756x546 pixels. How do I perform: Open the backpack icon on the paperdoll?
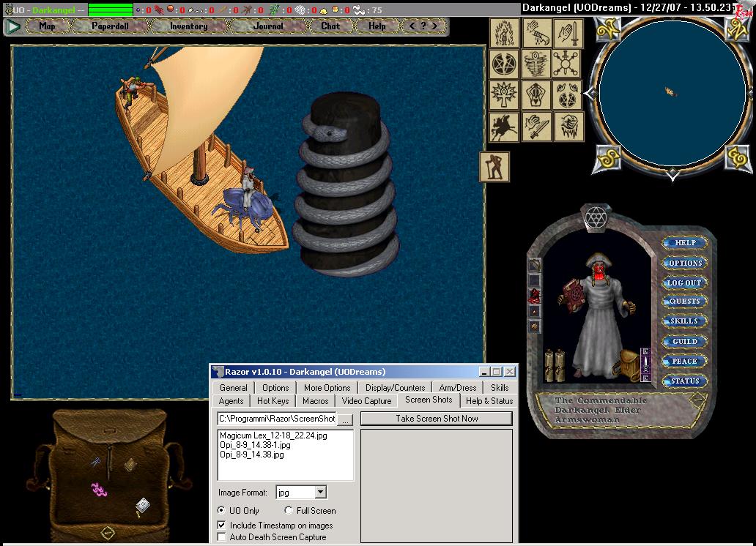tap(627, 364)
